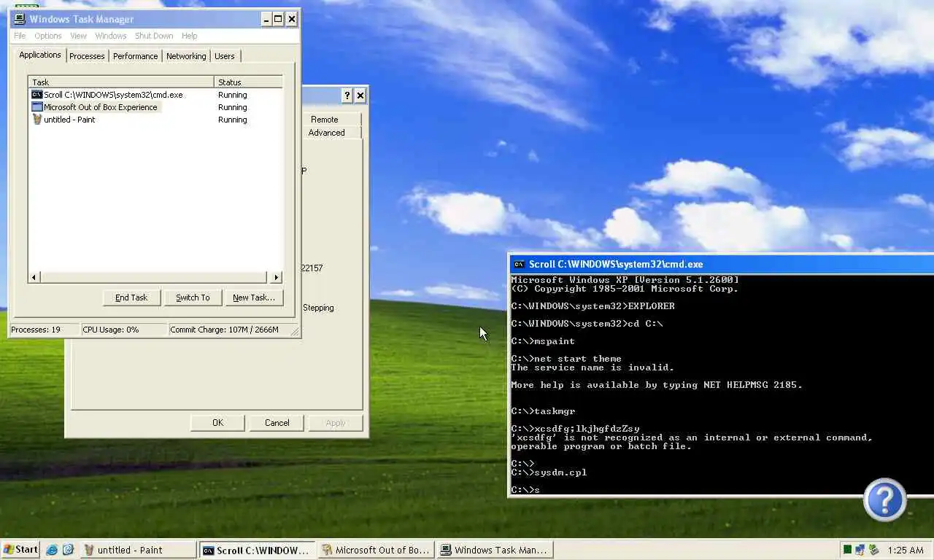Image resolution: width=934 pixels, height=560 pixels.
Task: Click the second Quick Launch icon beside Internet Explorer
Action: click(68, 550)
